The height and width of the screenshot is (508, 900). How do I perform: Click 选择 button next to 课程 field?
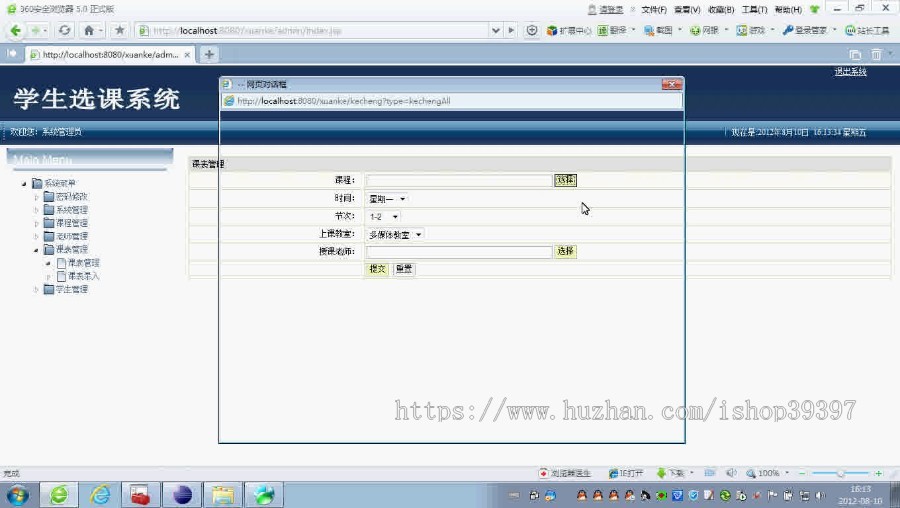(x=565, y=180)
